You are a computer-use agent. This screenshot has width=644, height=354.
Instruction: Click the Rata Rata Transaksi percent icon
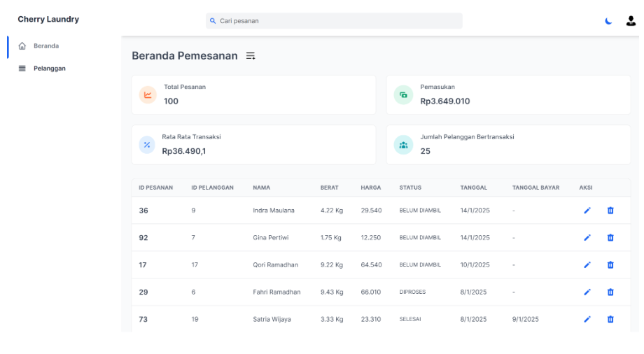tap(146, 145)
